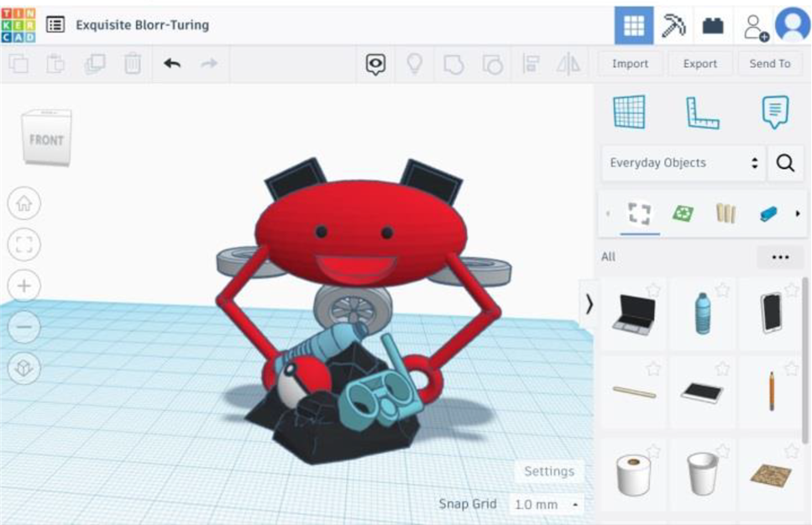Open the Bricks mode
The image size is (812, 525).
pos(713,25)
